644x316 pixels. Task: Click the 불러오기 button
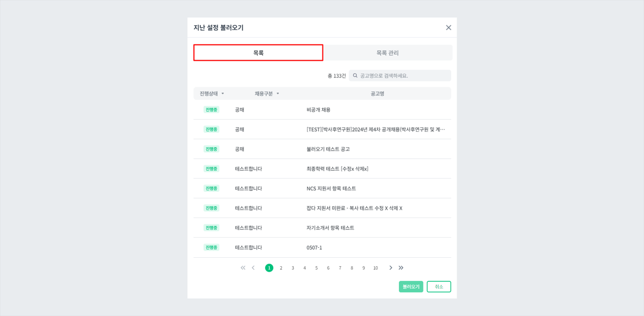410,286
